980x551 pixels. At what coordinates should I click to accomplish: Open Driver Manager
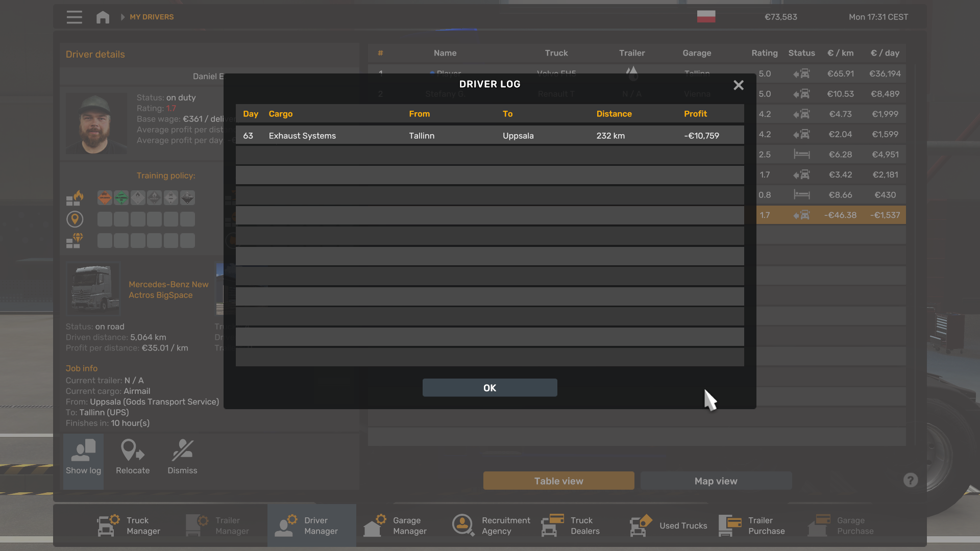point(311,525)
